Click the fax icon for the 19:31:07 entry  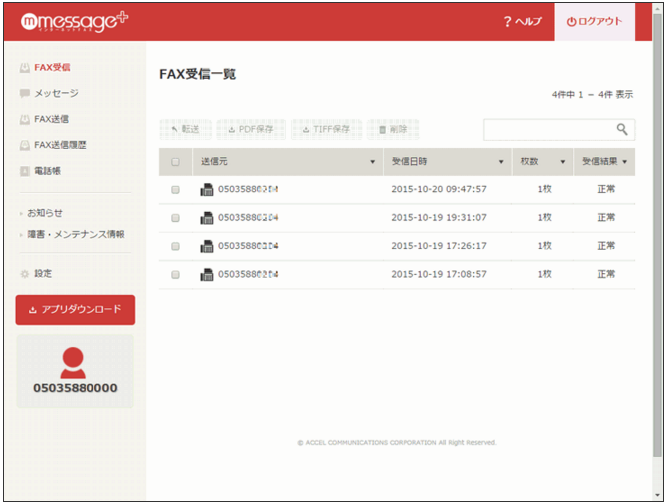pos(206,217)
